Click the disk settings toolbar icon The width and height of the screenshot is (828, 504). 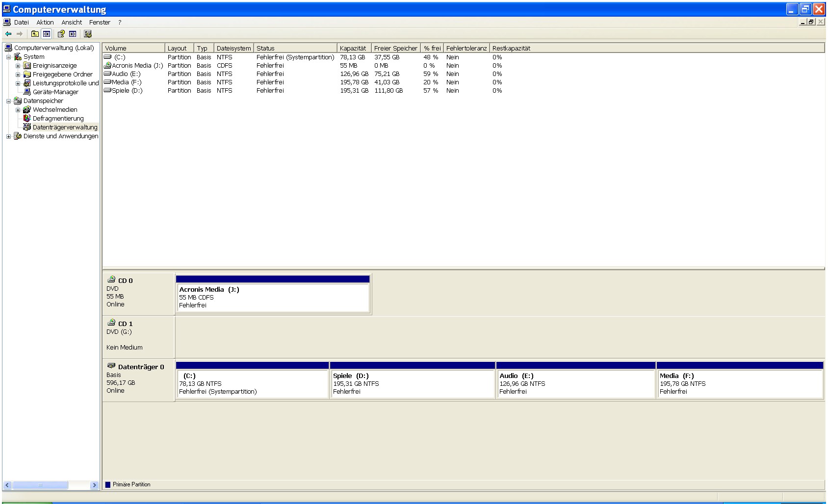pyautogui.click(x=88, y=34)
